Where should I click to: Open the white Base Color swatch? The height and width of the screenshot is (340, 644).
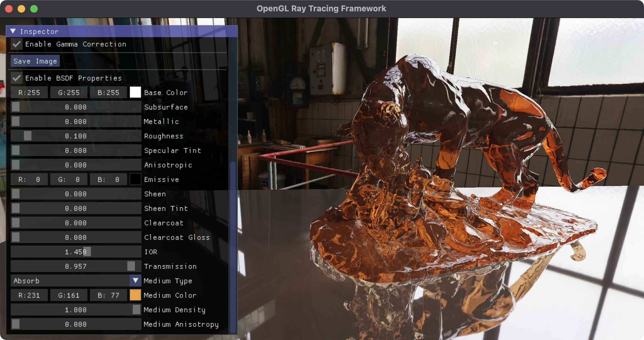135,93
